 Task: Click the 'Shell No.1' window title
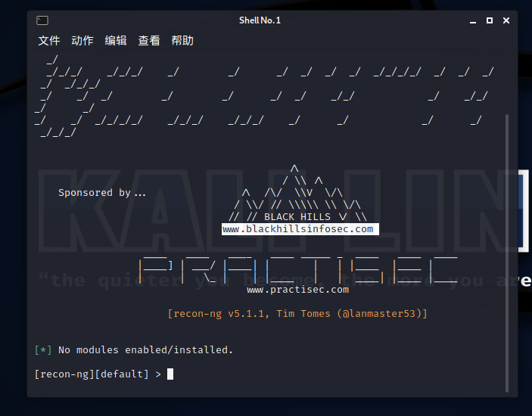(x=260, y=20)
